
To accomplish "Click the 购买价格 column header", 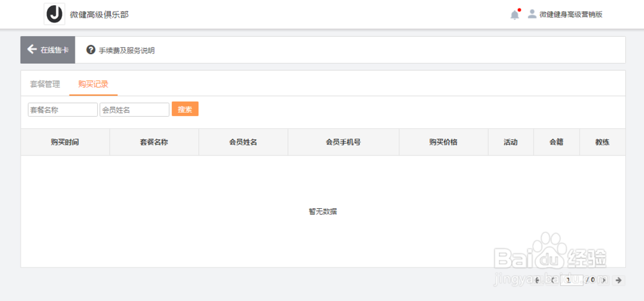I will pyautogui.click(x=444, y=142).
